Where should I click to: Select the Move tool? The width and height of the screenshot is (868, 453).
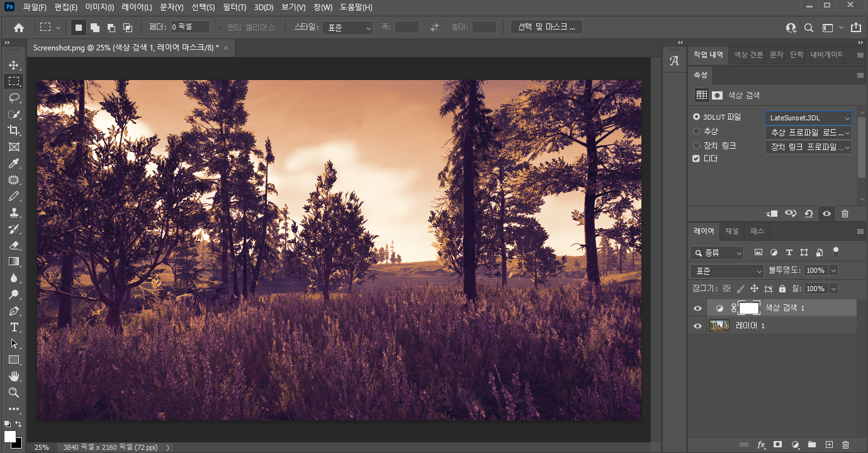[14, 65]
